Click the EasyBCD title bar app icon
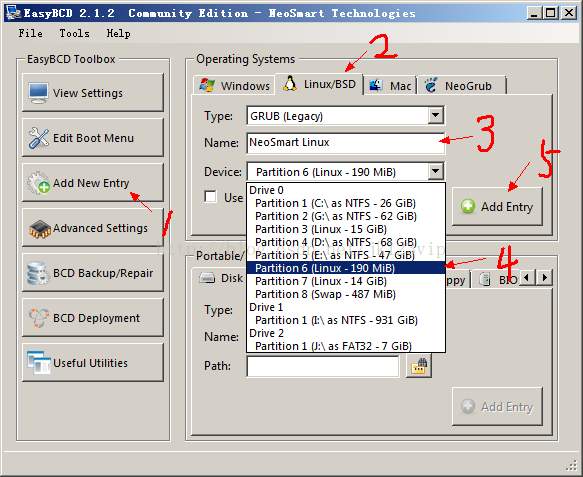Image resolution: width=583 pixels, height=477 pixels. pyautogui.click(x=14, y=13)
